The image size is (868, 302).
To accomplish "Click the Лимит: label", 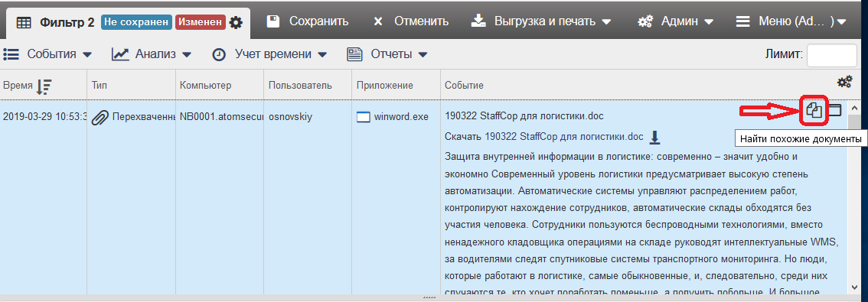I will 784,54.
